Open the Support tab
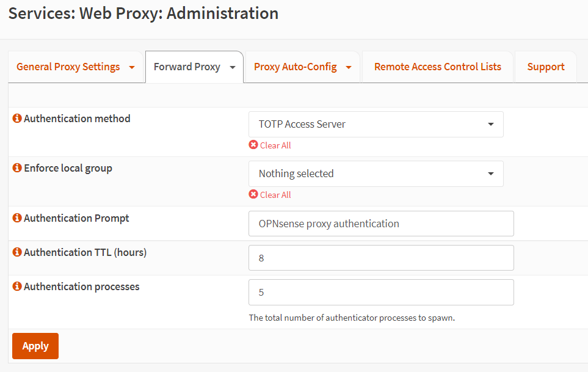This screenshot has height=372, width=588. pos(545,67)
